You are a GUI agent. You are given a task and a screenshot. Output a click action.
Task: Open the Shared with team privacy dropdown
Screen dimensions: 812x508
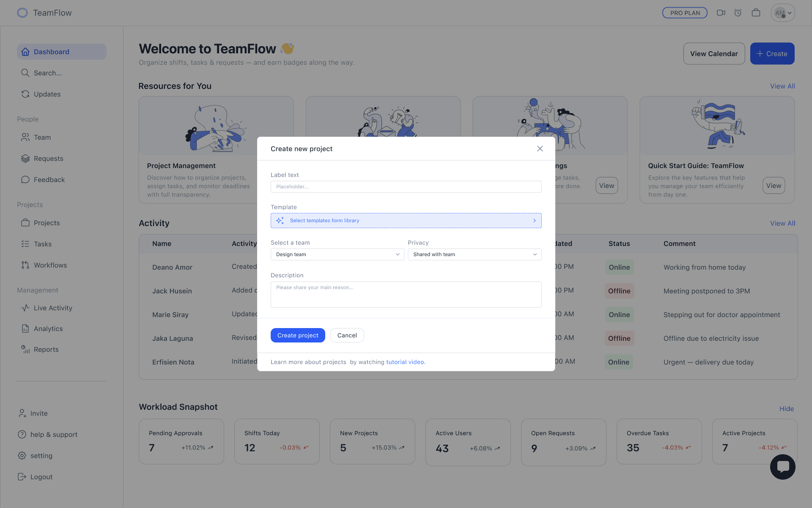[474, 254]
